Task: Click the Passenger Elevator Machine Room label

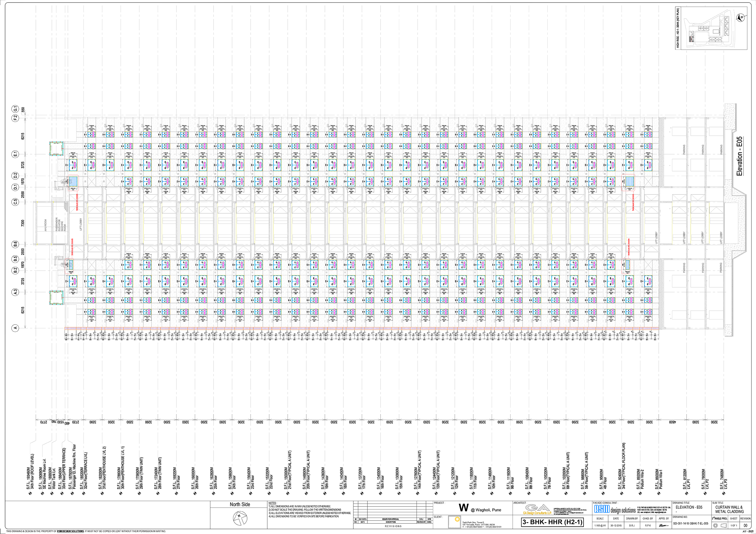Action: 60,224
